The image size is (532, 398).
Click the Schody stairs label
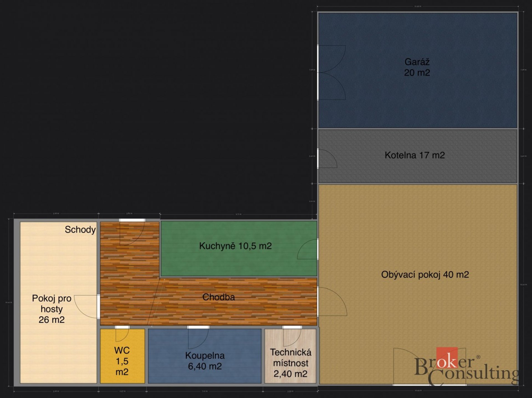click(80, 229)
